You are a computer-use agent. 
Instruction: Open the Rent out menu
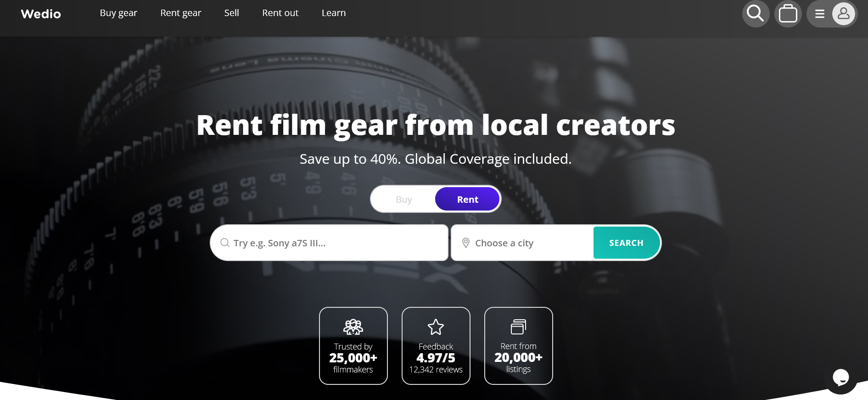click(x=280, y=13)
